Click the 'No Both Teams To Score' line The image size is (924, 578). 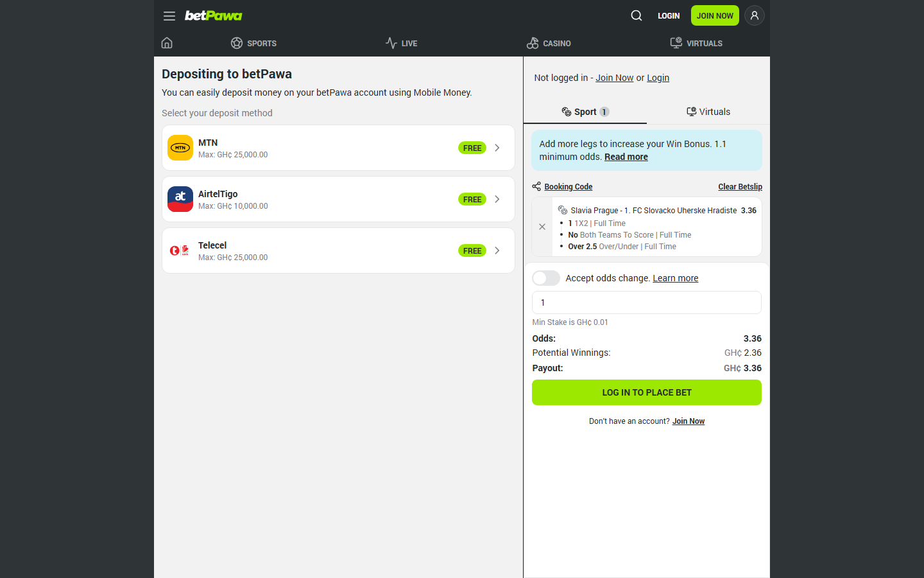tap(629, 235)
